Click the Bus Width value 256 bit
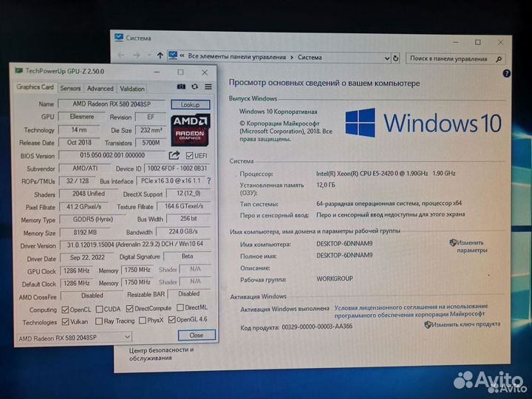The width and height of the screenshot is (532, 399). 188,219
